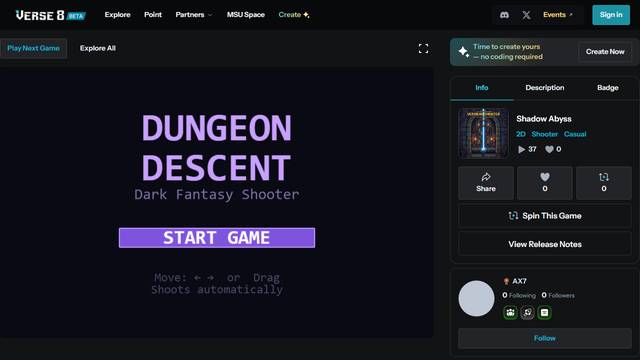Click the 0 Following count
Viewport: 640px width, 360px height.
point(519,295)
